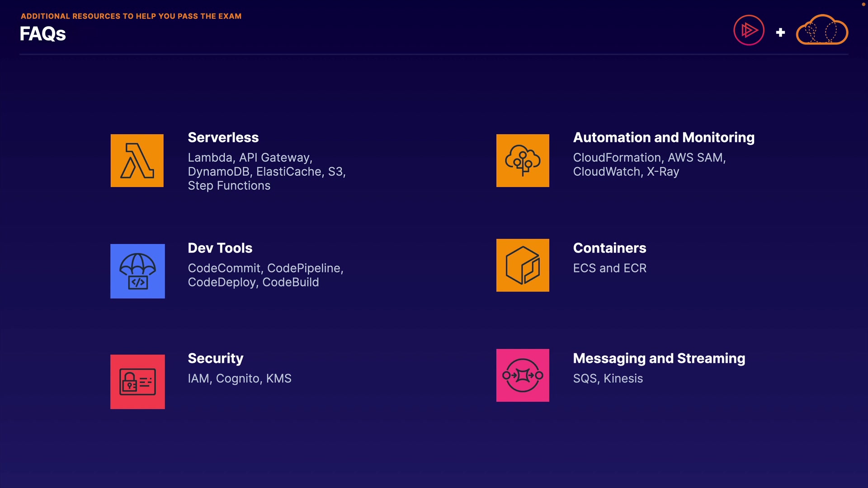The height and width of the screenshot is (488, 868).
Task: Open the Messaging and Streaming heading
Action: click(x=659, y=358)
